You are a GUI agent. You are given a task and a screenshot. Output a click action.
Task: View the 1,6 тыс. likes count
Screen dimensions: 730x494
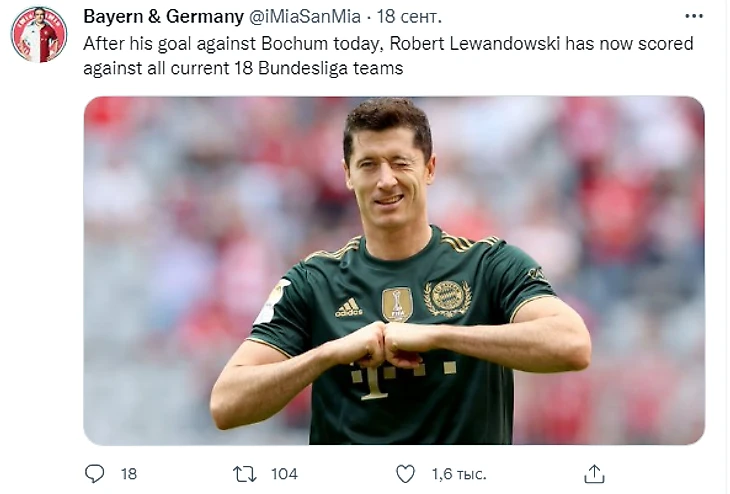pos(459,474)
